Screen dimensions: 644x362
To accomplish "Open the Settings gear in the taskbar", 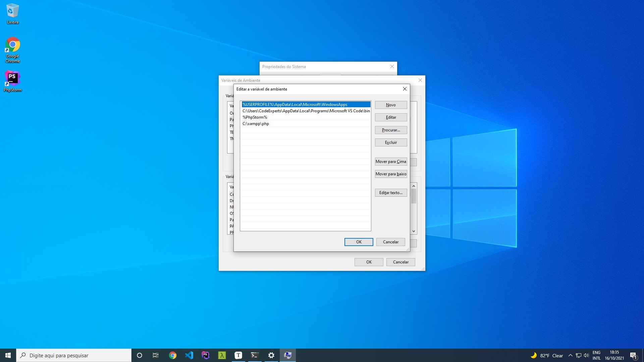I will 271,355.
